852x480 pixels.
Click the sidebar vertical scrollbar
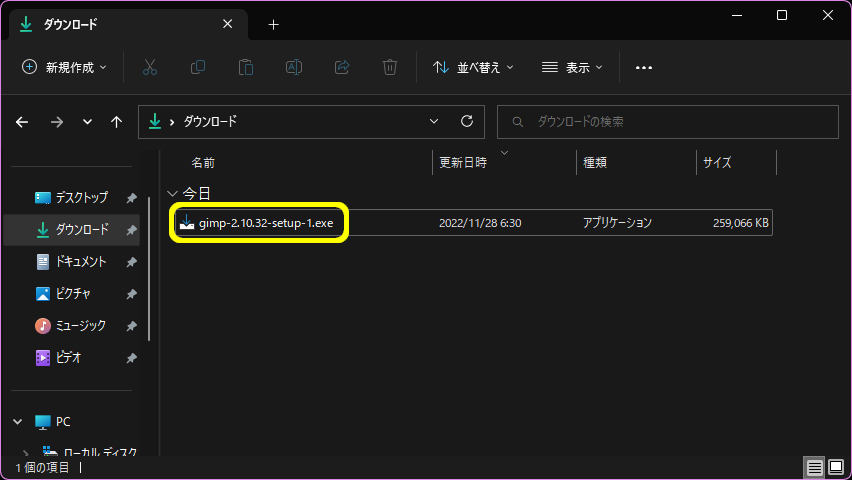[149, 269]
